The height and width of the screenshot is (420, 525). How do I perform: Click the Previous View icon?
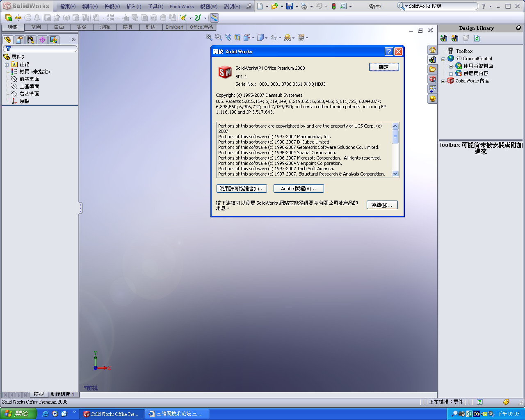tap(228, 37)
